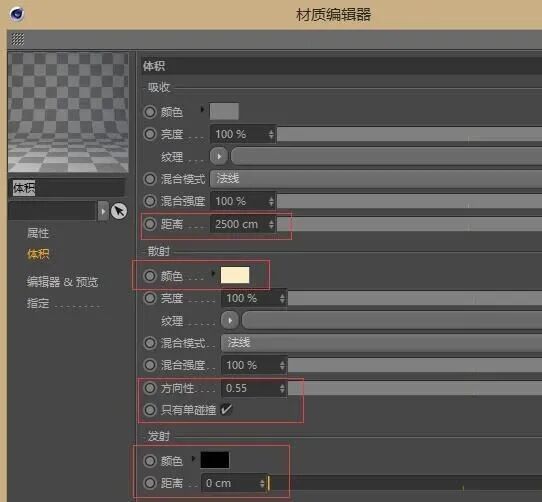Open the 散射 纹理 arrow button
This screenshot has width=542, height=502.
pos(230,320)
